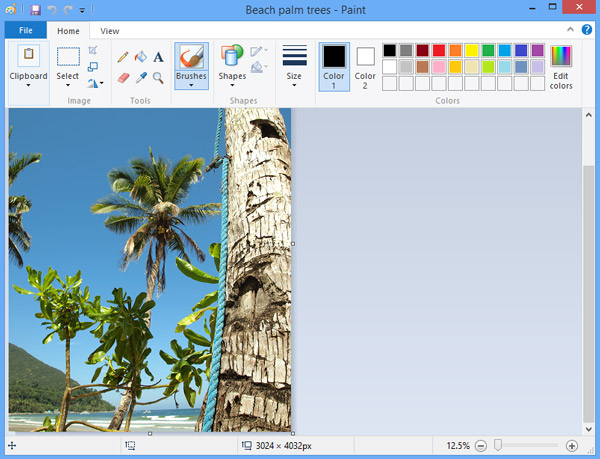Select the Color picker eyedropper
The height and width of the screenshot is (459, 600).
[141, 77]
